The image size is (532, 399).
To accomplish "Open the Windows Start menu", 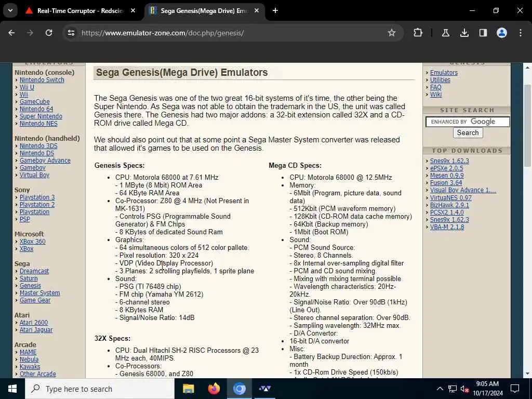I will [x=12, y=389].
